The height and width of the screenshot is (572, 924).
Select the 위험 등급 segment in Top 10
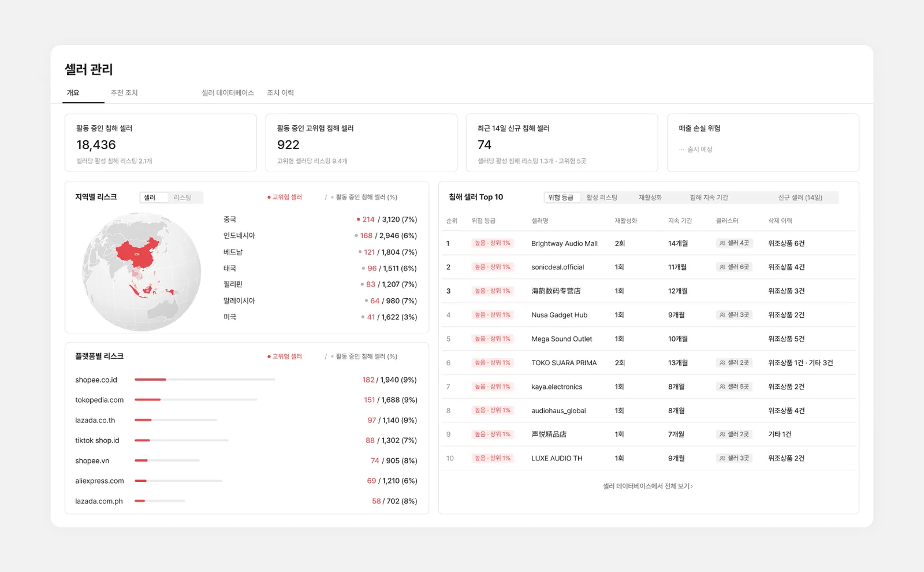pyautogui.click(x=561, y=198)
